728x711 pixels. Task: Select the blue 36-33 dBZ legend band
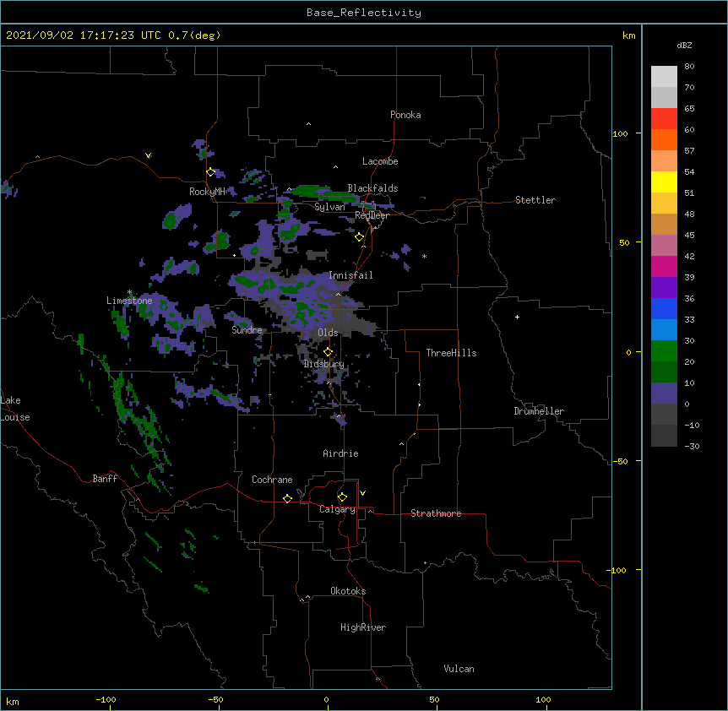pos(664,309)
